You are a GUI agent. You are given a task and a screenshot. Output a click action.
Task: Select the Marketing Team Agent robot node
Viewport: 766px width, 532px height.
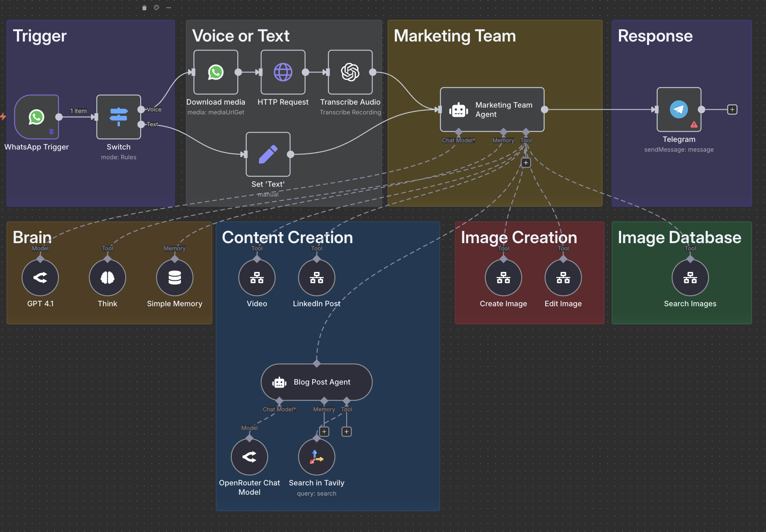(492, 109)
